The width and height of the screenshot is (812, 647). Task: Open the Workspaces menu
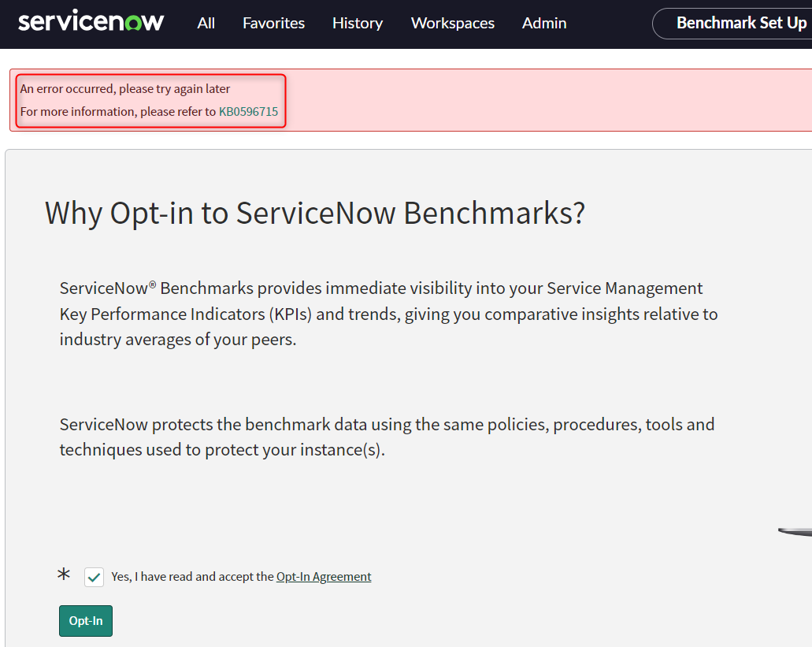click(453, 24)
